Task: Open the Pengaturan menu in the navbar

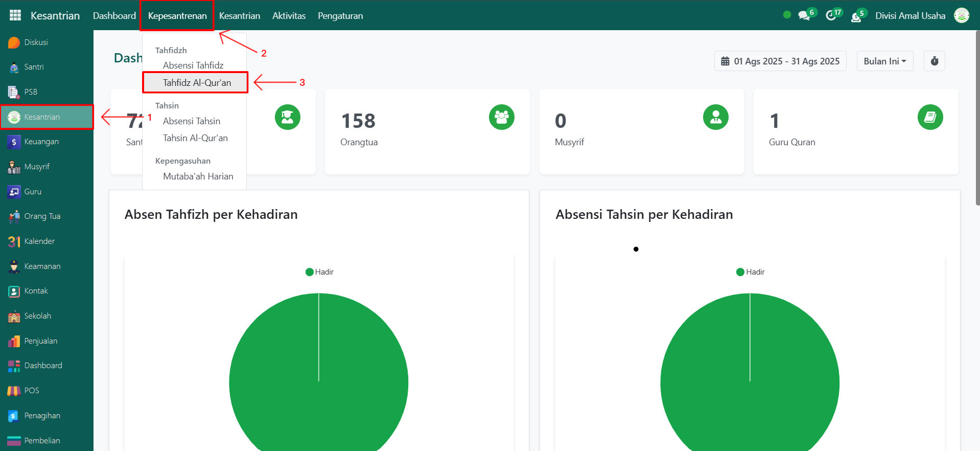Action: (340, 16)
